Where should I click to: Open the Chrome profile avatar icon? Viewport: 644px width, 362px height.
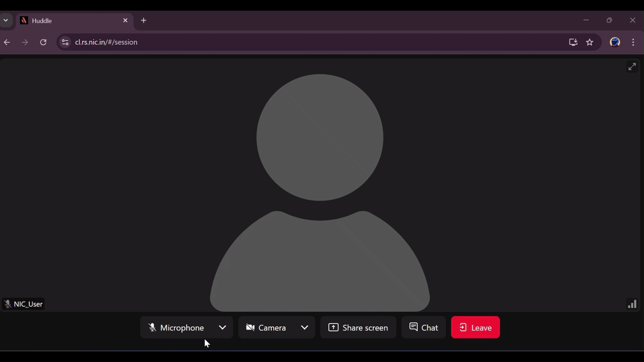pyautogui.click(x=614, y=42)
